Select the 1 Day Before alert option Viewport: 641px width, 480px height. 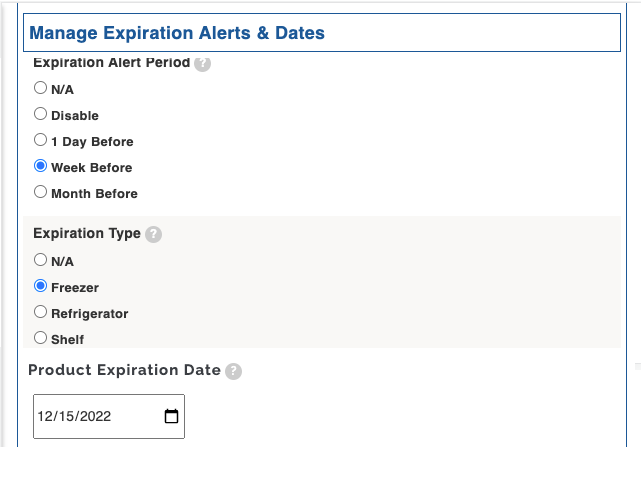[41, 140]
